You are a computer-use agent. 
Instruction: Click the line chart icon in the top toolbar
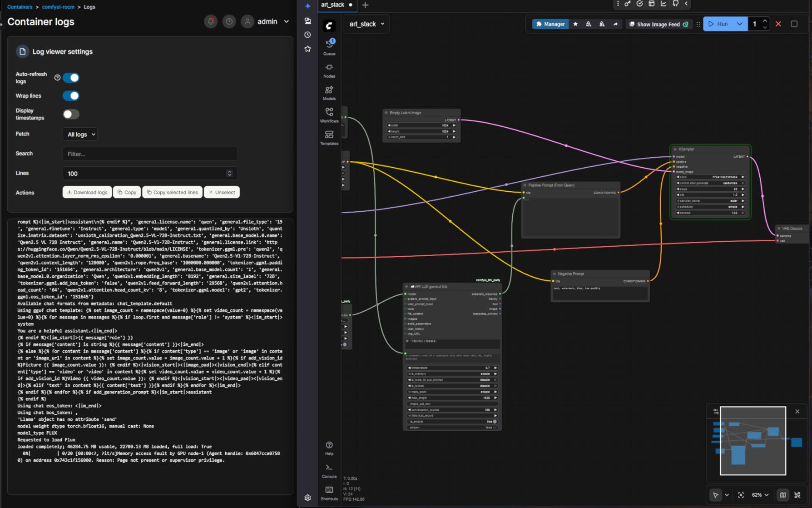[663, 4]
